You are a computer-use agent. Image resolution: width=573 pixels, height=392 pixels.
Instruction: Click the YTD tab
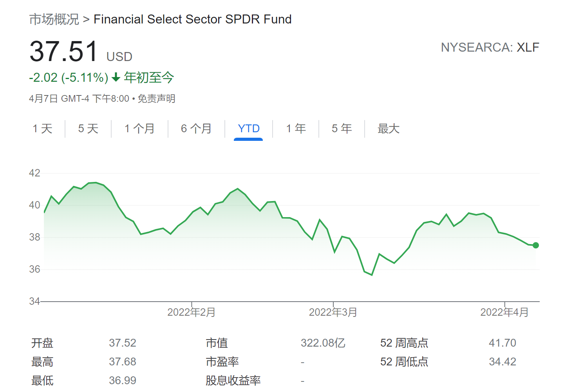point(249,129)
